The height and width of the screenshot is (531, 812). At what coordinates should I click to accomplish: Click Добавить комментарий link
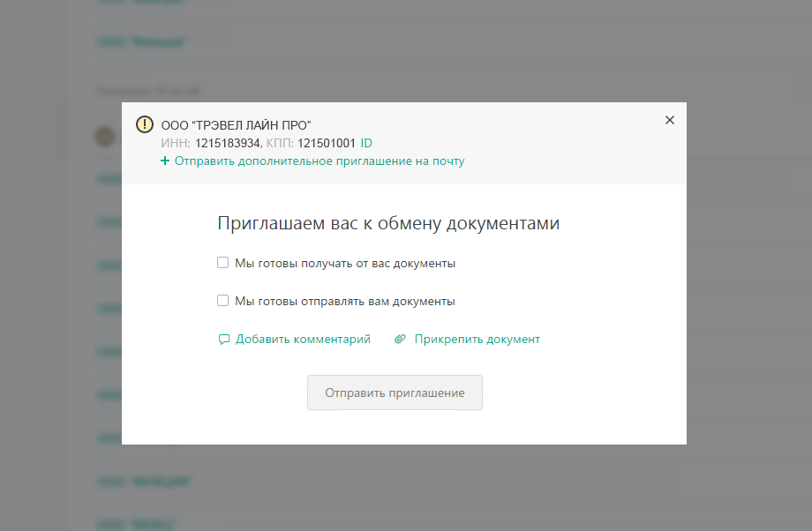click(x=303, y=339)
